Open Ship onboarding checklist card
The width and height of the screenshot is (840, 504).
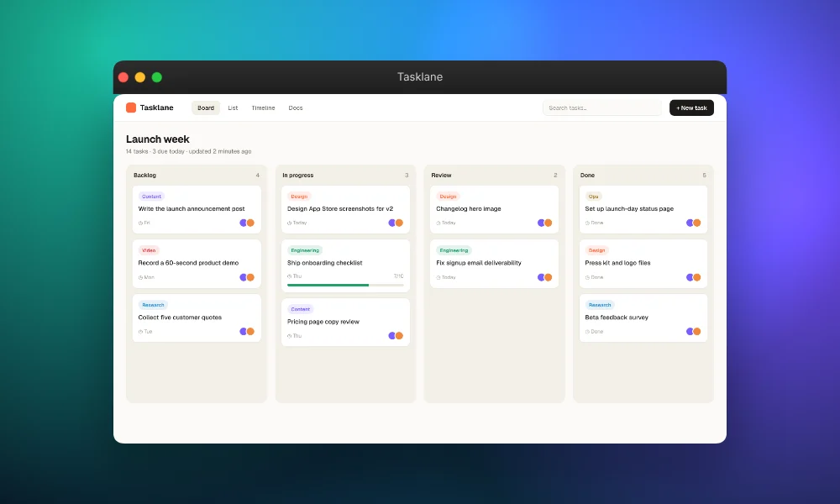coord(345,265)
